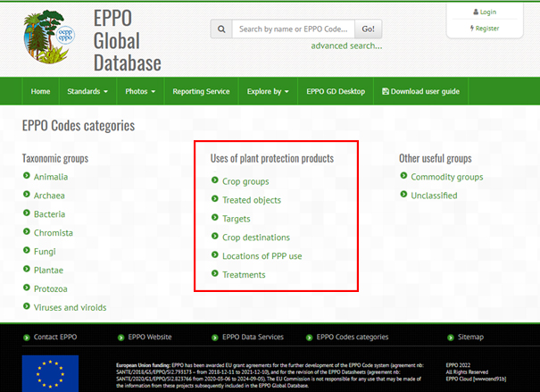Viewport: 540px width, 392px height.
Task: Click the bullet beside Unclassified
Action: click(403, 195)
